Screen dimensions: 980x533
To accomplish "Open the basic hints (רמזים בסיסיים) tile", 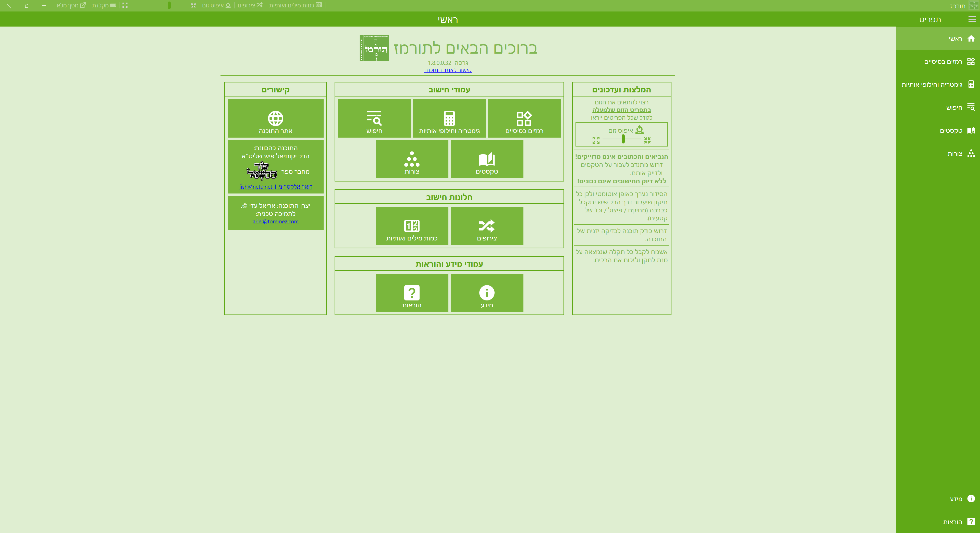I will pos(524,118).
